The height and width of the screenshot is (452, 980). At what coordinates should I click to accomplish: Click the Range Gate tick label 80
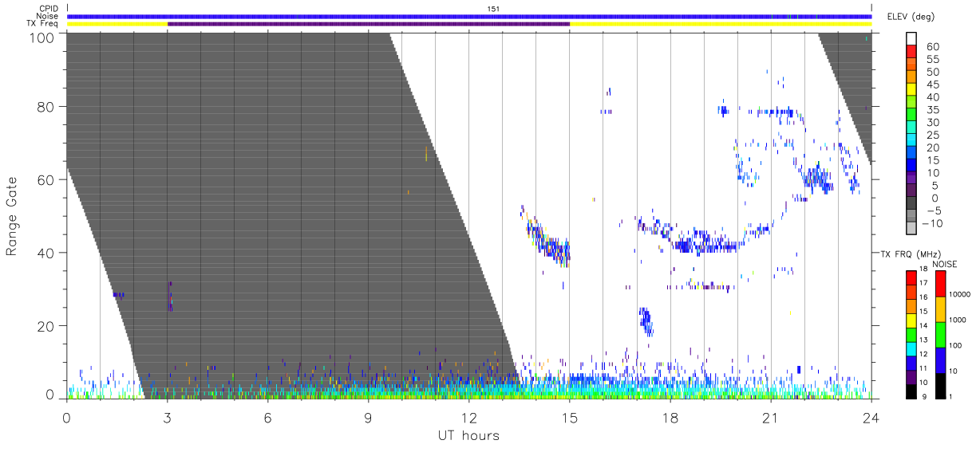pyautogui.click(x=46, y=106)
